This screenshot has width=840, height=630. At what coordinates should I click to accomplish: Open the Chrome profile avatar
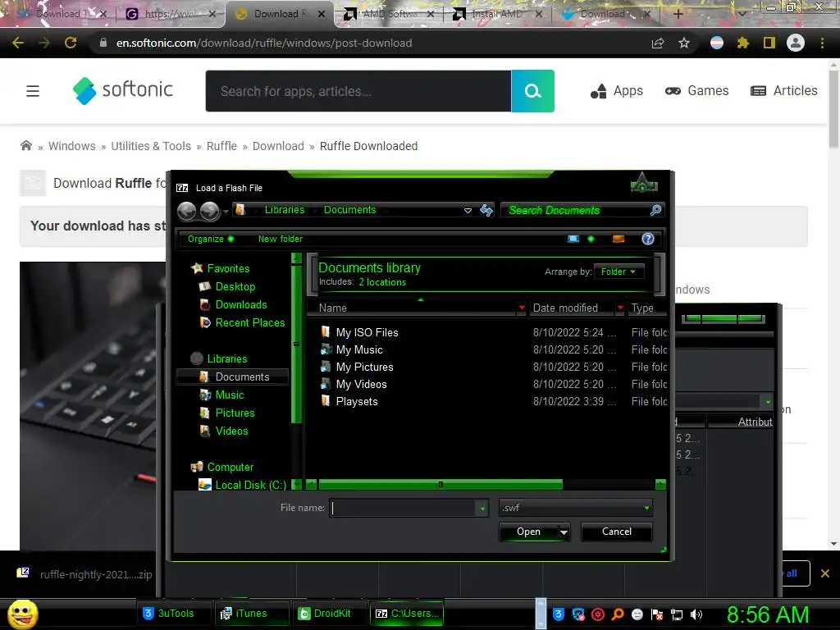click(x=796, y=43)
